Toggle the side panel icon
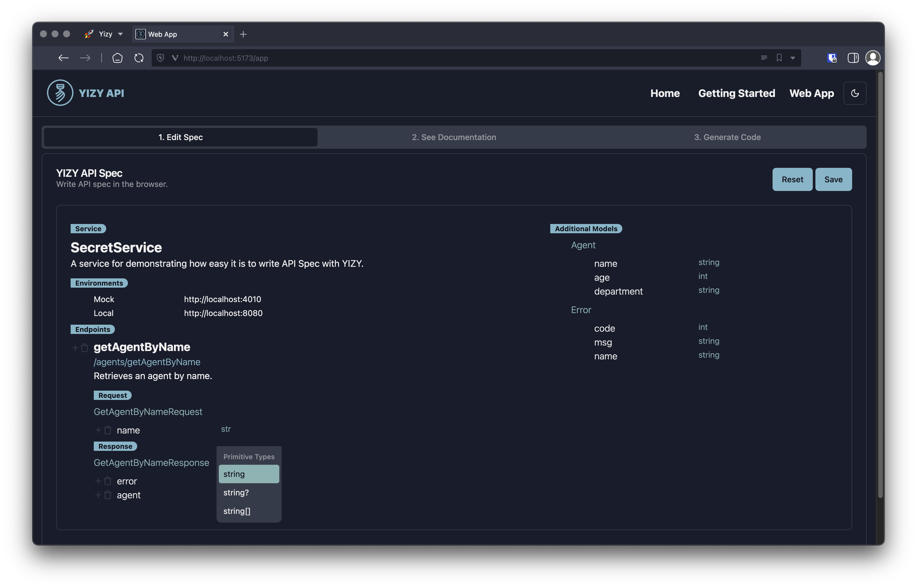The height and width of the screenshot is (588, 917). pos(853,58)
